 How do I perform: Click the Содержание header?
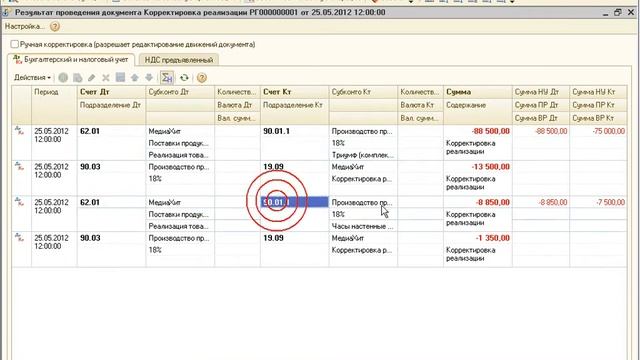478,105
